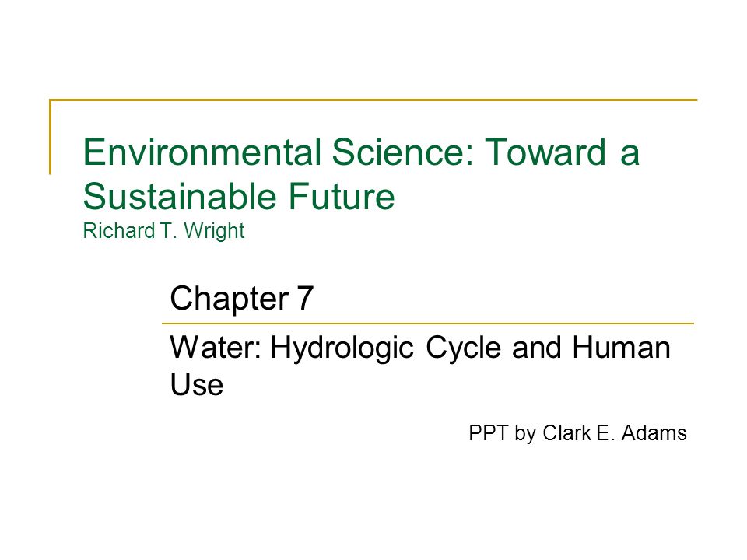Click the word 'Toward' in the title
The height and width of the screenshot is (560, 747).
(x=546, y=152)
